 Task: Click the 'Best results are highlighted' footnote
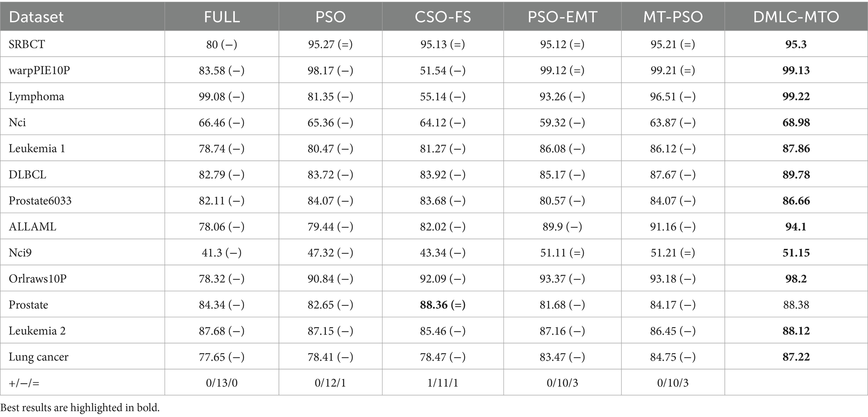tap(80, 408)
